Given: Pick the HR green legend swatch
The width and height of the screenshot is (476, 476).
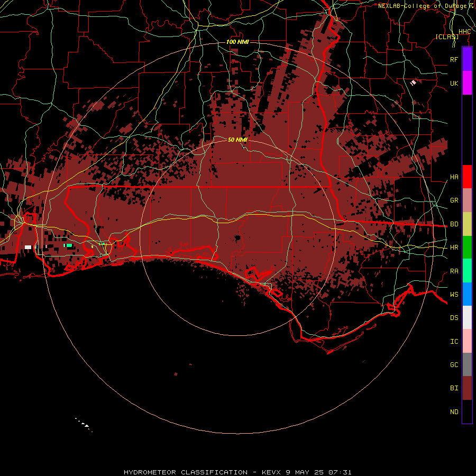Looking at the screenshot, I should [467, 247].
